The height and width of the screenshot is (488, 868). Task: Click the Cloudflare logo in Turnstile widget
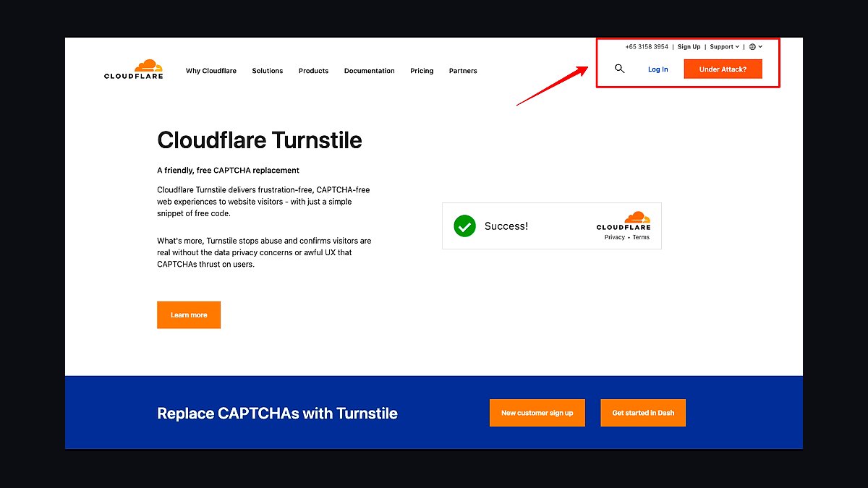point(624,221)
